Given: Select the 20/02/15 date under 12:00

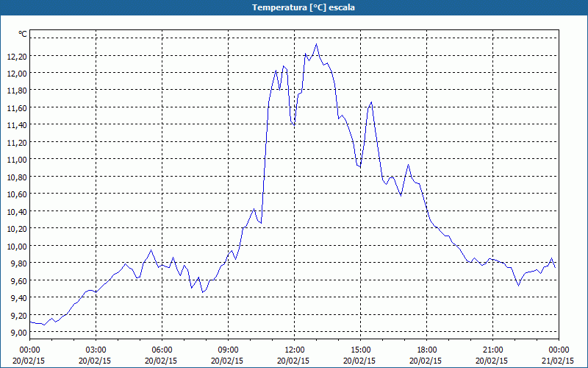Looking at the screenshot, I should pyautogui.click(x=293, y=361).
